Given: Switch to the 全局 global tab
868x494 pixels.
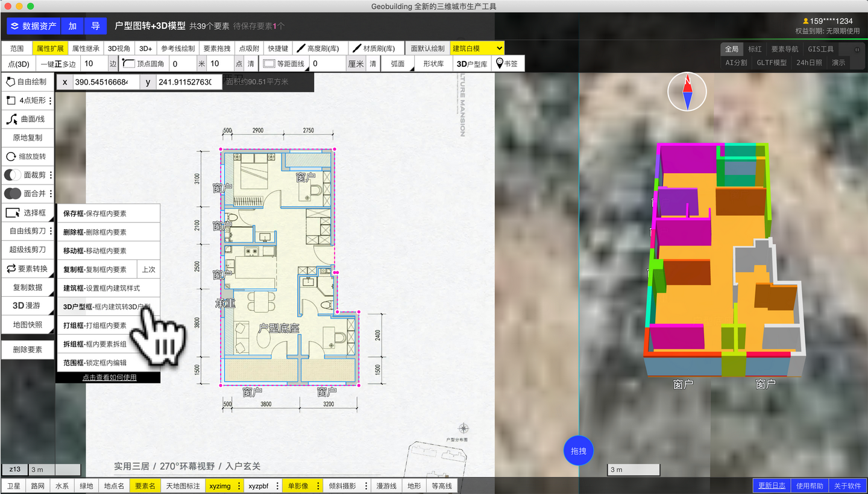Looking at the screenshot, I should [732, 49].
